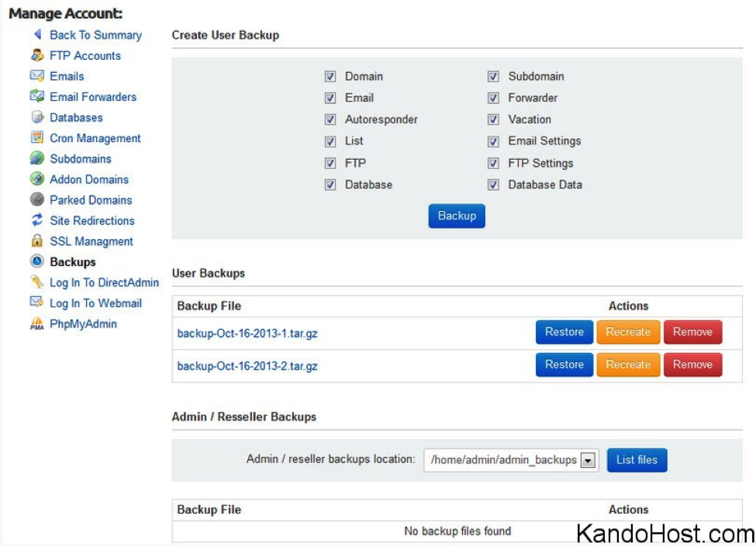Click the Site Redirections arrows icon
756x547 pixels.
[x=37, y=220]
